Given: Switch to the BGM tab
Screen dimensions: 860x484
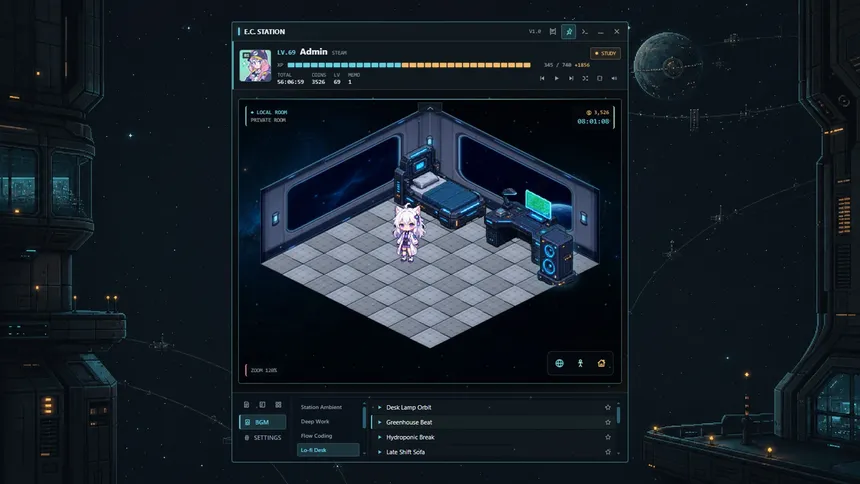Looking at the screenshot, I should (262, 422).
